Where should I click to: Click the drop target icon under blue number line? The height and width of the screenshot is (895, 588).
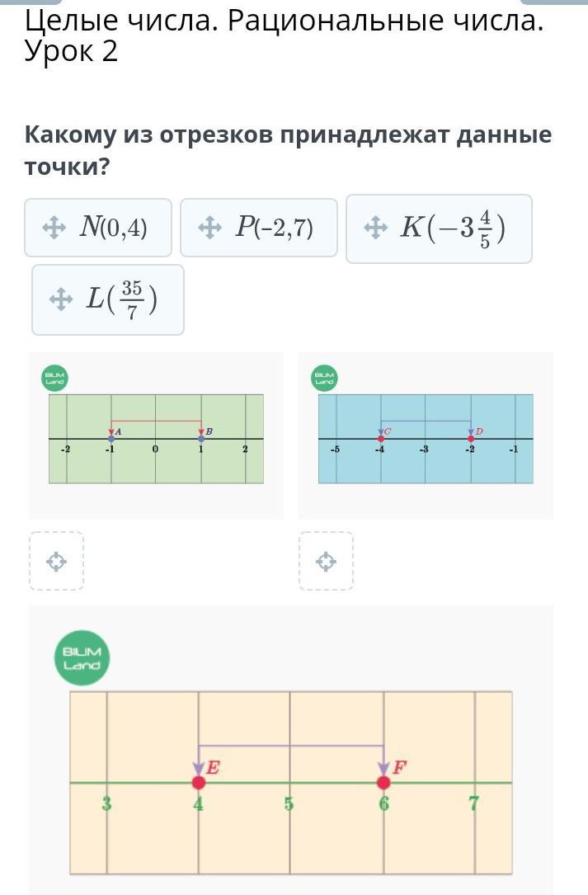pos(326,561)
